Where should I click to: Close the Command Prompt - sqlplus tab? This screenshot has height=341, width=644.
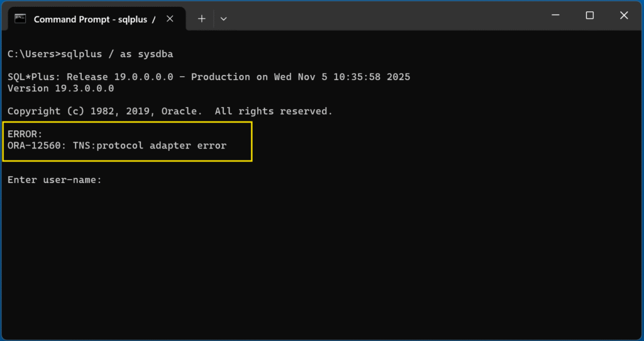click(170, 19)
